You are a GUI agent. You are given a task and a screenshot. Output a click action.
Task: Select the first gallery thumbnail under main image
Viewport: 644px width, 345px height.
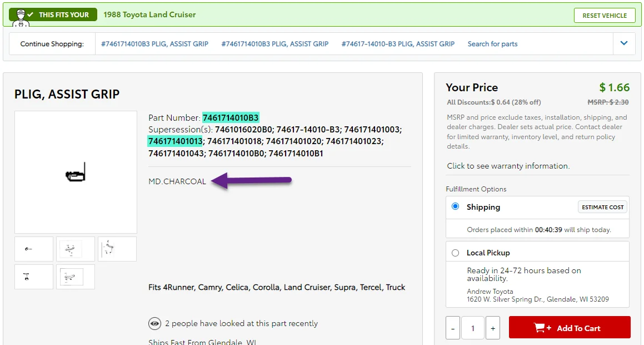coord(34,249)
